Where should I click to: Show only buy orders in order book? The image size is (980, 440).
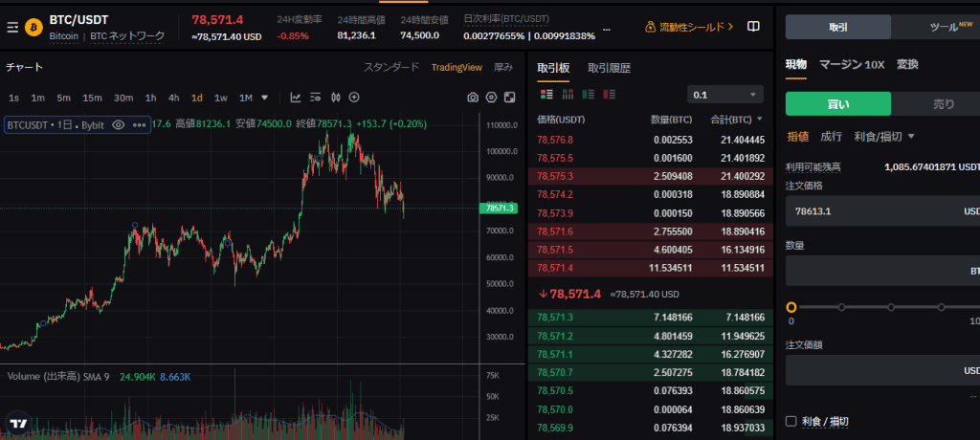coord(589,95)
